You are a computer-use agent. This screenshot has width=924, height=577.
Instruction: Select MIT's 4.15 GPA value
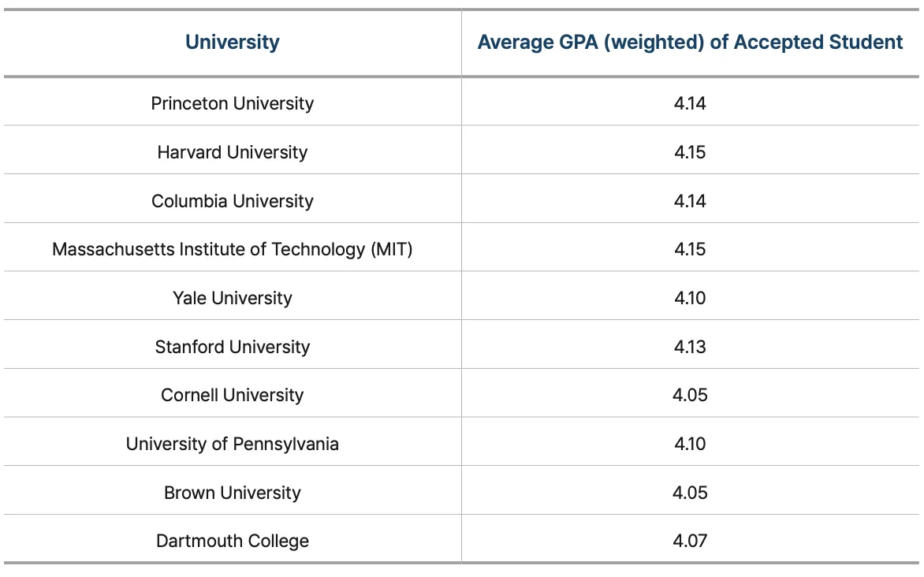click(690, 250)
